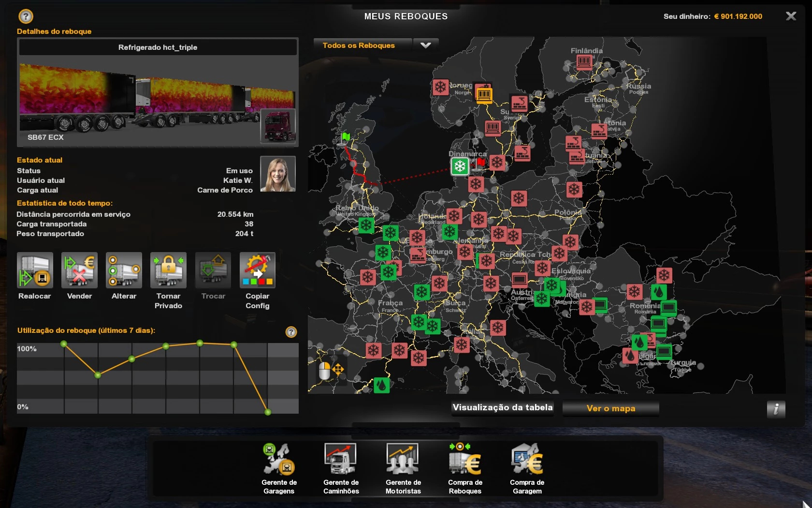Click the last point on utilization graph
Screen dimensions: 812x508
268,412
